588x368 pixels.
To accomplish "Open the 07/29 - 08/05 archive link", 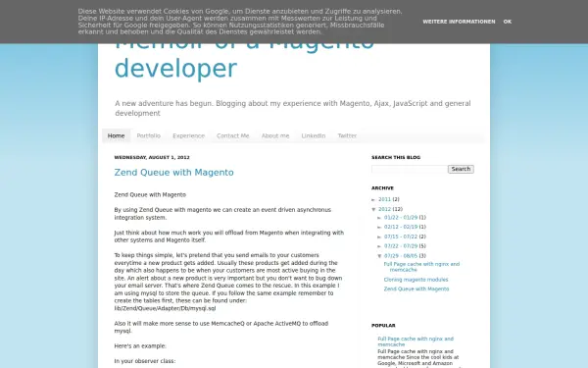I will click(x=401, y=256).
